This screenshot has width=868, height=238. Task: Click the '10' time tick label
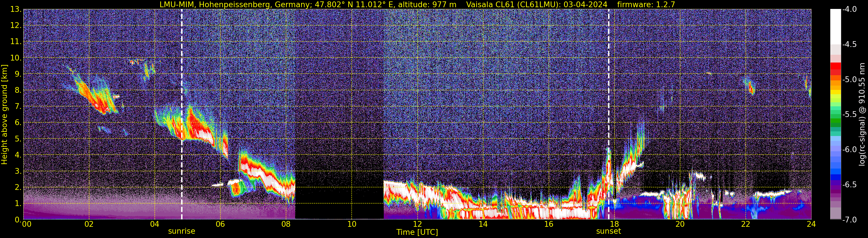(352, 224)
